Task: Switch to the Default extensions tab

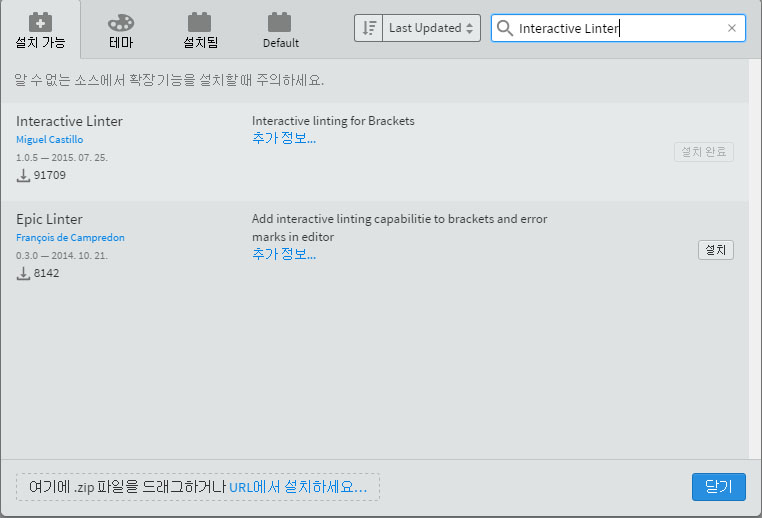Action: (x=280, y=30)
